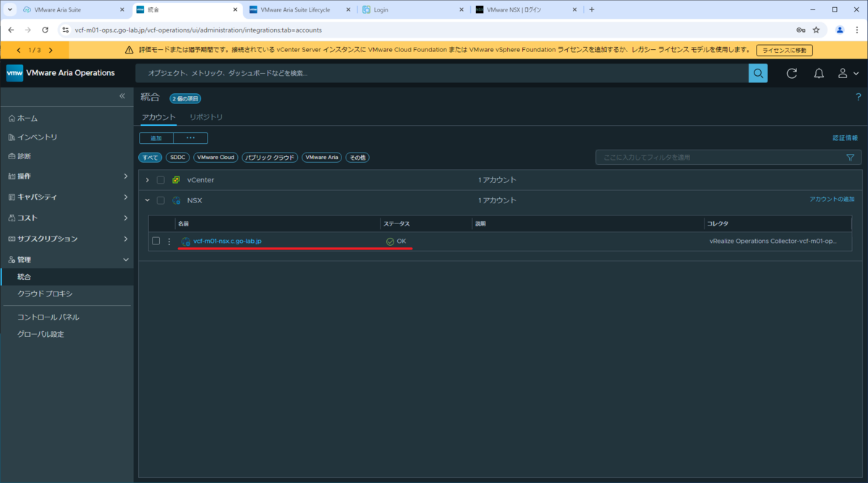868x483 pixels.
Task: Collapse the NSX account group
Action: [148, 200]
